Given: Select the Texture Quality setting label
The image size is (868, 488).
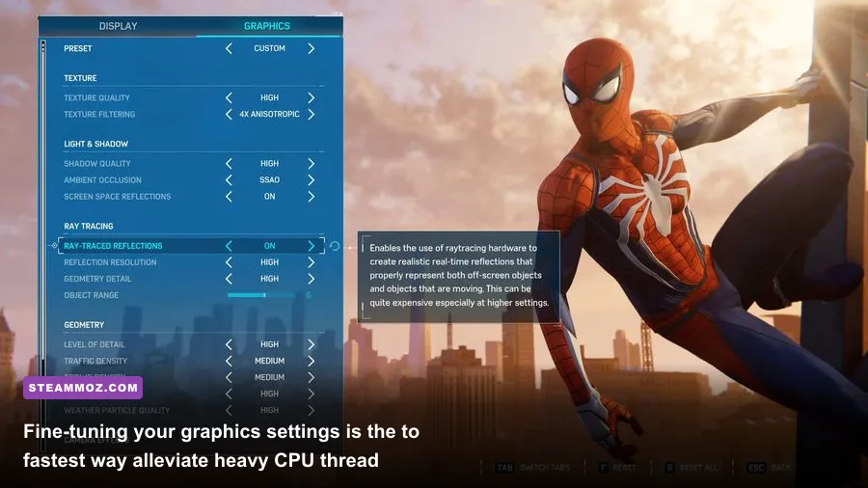Looking at the screenshot, I should (96, 98).
